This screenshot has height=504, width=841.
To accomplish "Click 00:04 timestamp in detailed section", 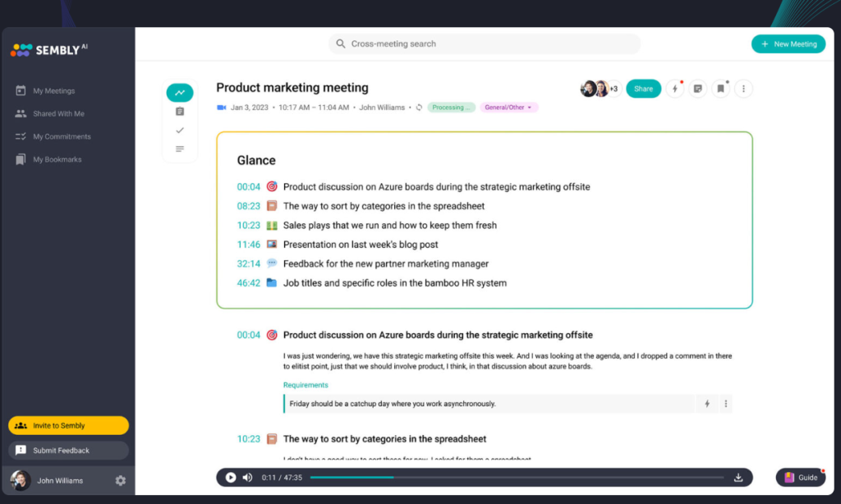I will pyautogui.click(x=248, y=335).
